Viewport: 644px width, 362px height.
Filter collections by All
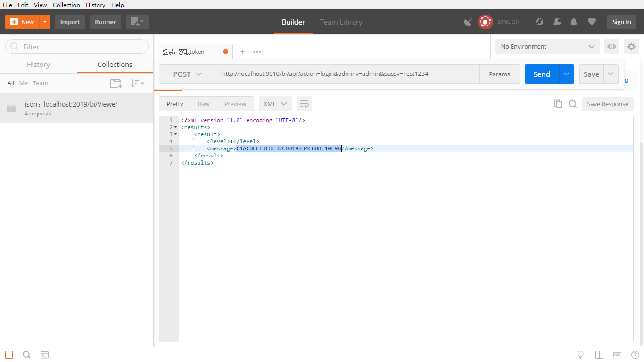pyautogui.click(x=11, y=83)
